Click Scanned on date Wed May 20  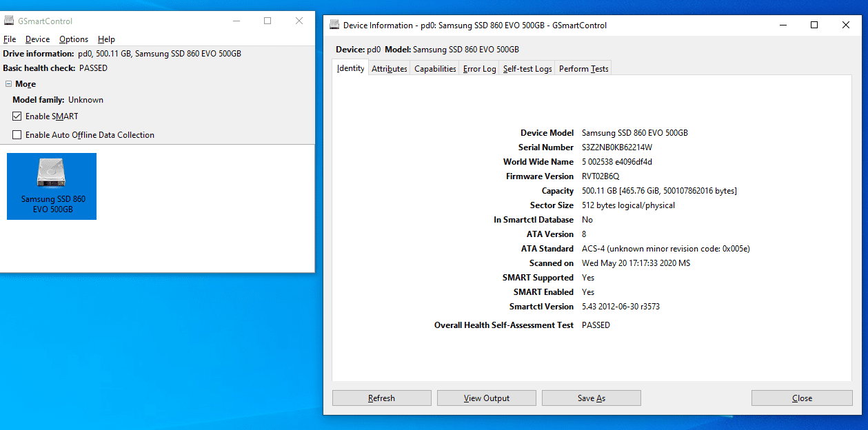[x=636, y=263]
